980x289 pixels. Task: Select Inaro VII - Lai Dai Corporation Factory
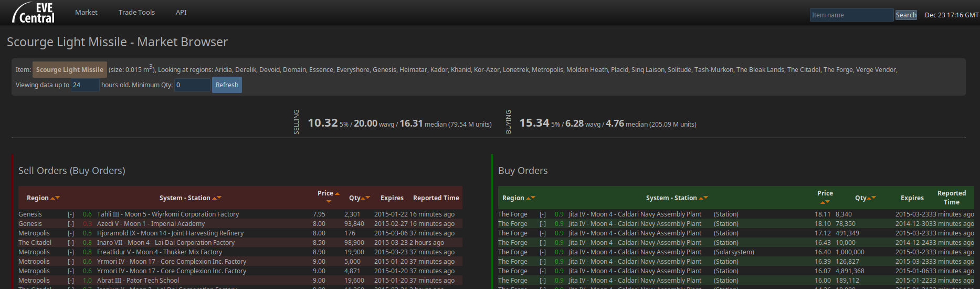point(166,243)
